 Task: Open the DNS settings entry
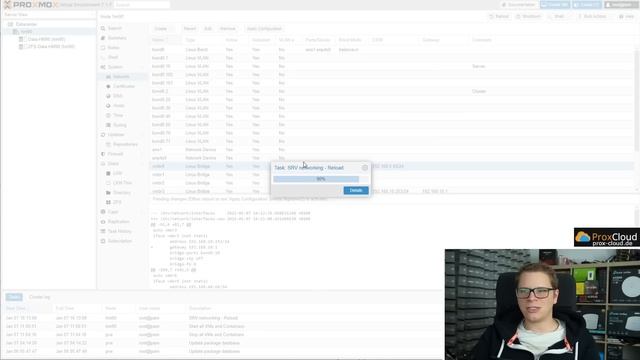118,96
